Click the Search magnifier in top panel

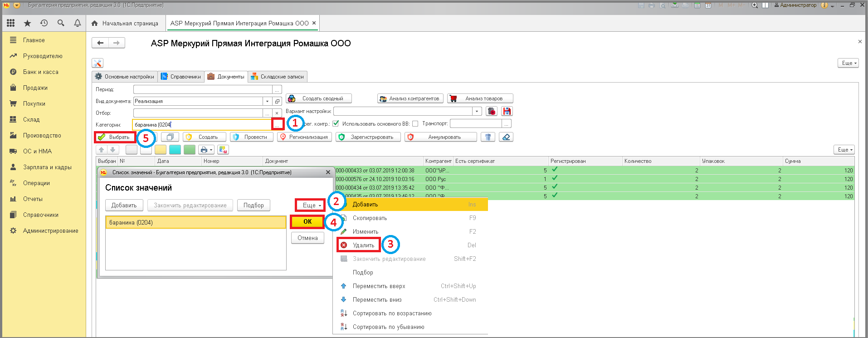pos(61,23)
